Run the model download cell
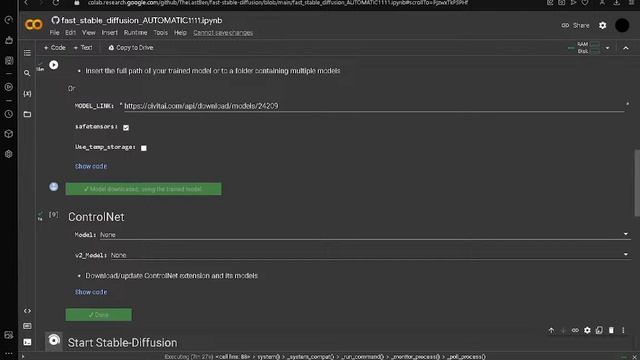The image size is (640, 360). (x=53, y=65)
